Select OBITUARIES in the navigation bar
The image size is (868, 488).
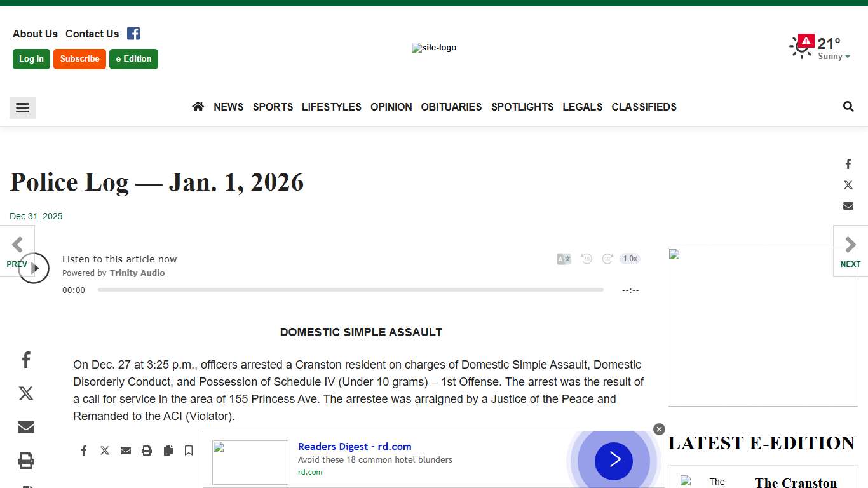(x=451, y=107)
